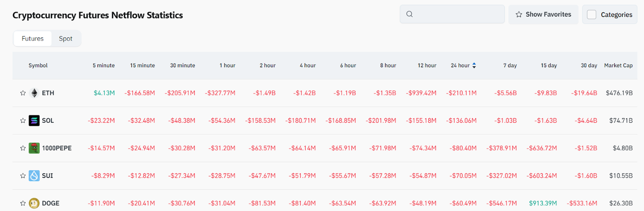Image resolution: width=644 pixels, height=211 pixels.
Task: Toggle the Categories checkbox
Action: pyautogui.click(x=592, y=15)
